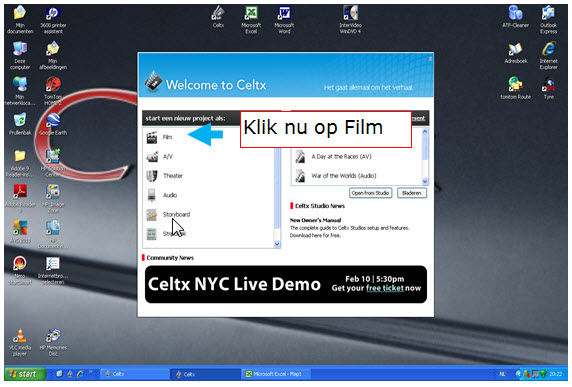Viewport: 572px width, 387px height.
Task: Follow the free ticket link in banner
Action: point(384,288)
